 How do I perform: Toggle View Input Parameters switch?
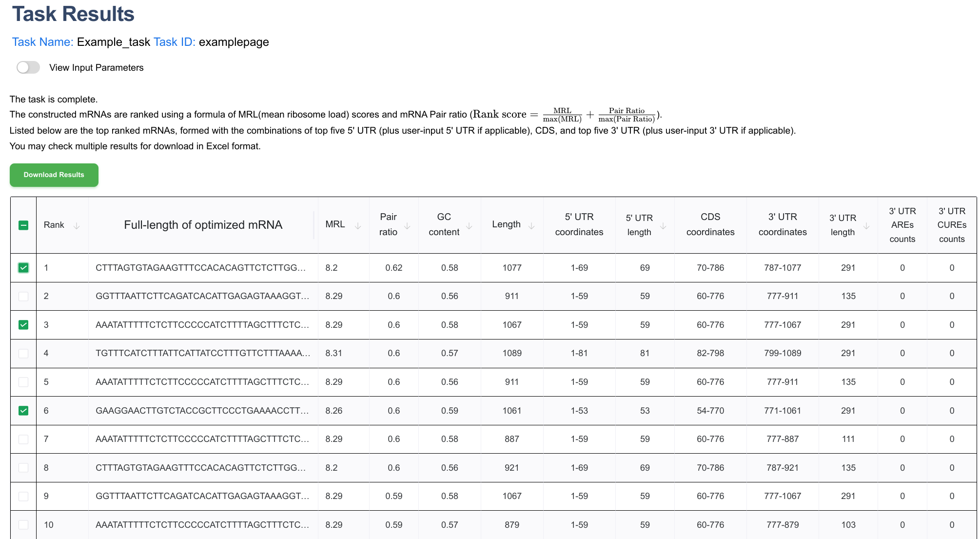(x=28, y=67)
